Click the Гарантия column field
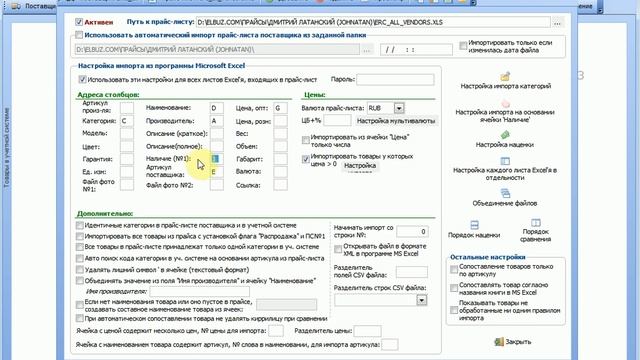Screen dimensions: 640x360 click(127, 159)
